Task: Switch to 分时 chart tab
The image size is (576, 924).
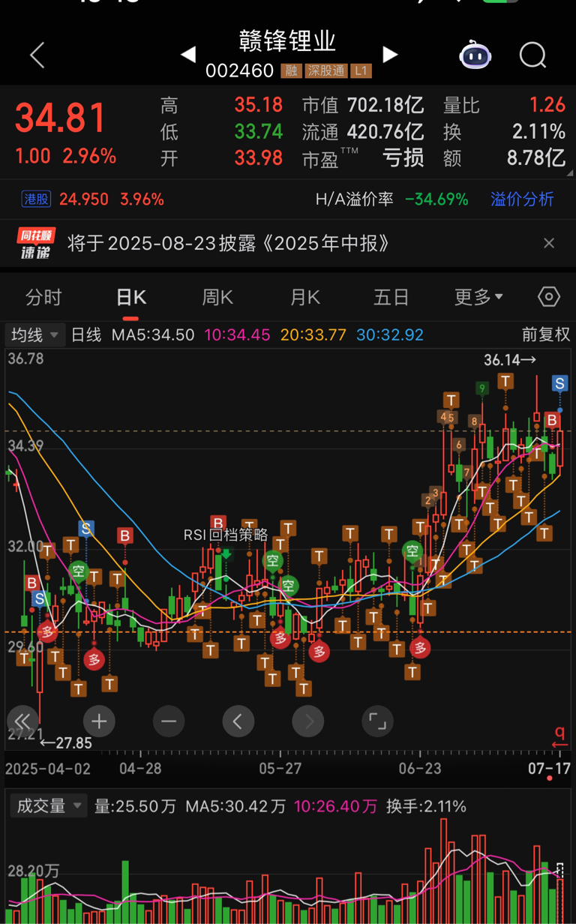Action: (x=43, y=297)
